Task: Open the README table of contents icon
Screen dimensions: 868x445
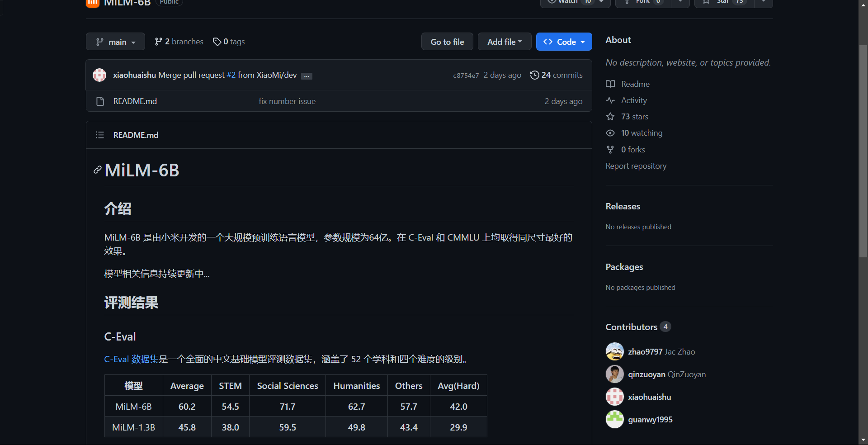Action: click(x=100, y=135)
